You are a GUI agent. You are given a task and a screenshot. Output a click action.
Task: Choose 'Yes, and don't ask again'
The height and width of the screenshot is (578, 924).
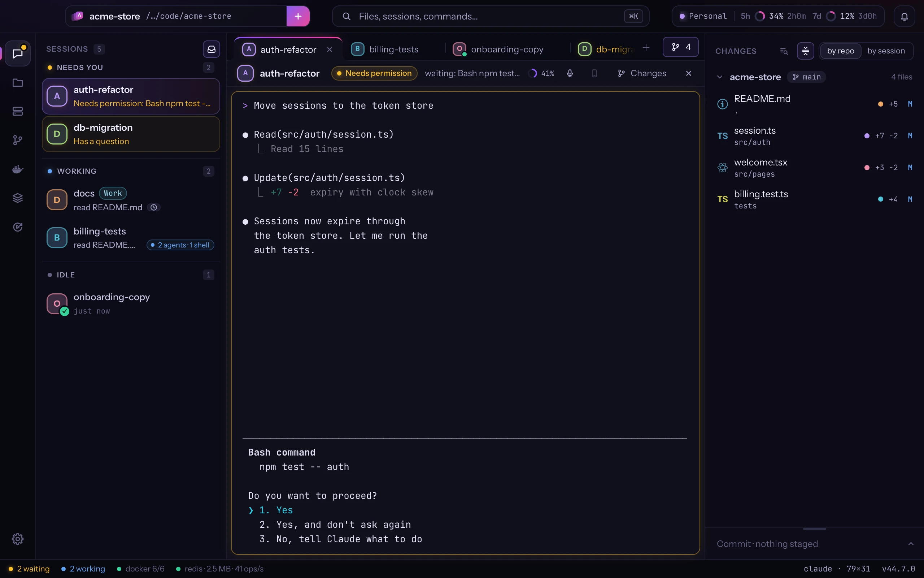pyautogui.click(x=335, y=525)
